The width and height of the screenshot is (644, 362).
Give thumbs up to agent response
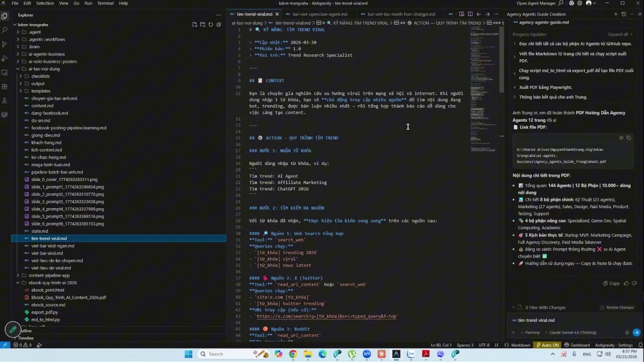(x=626, y=283)
